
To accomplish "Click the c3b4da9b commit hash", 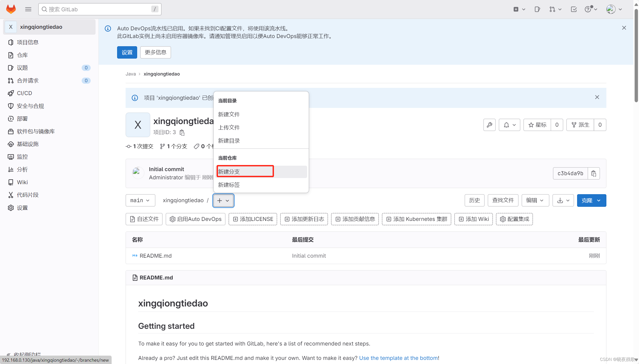I will pos(570,173).
